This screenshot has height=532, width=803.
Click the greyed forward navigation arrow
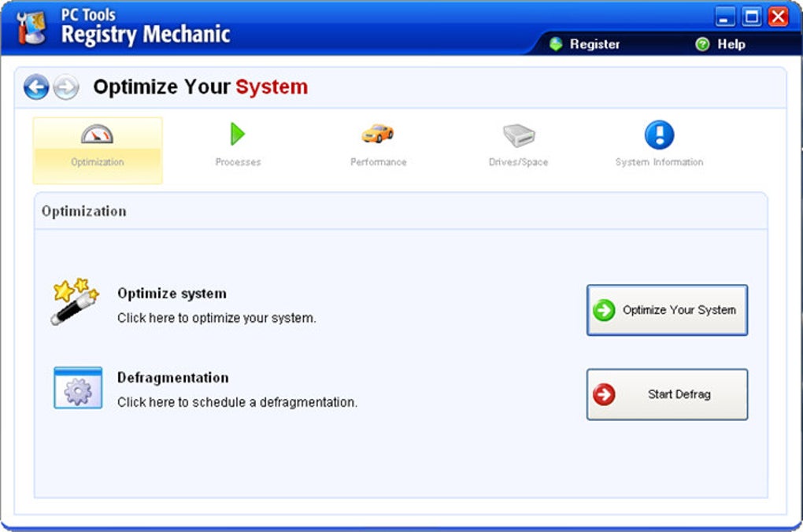(x=66, y=87)
